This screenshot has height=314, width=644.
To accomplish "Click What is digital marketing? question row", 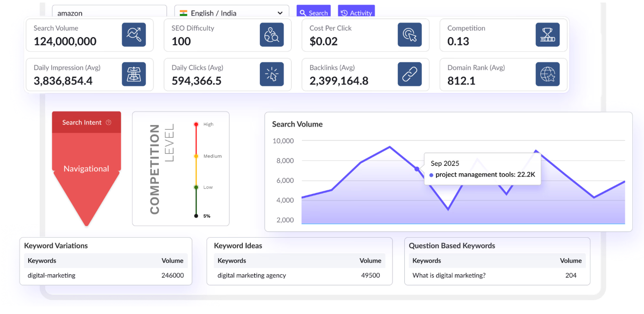I will [497, 275].
